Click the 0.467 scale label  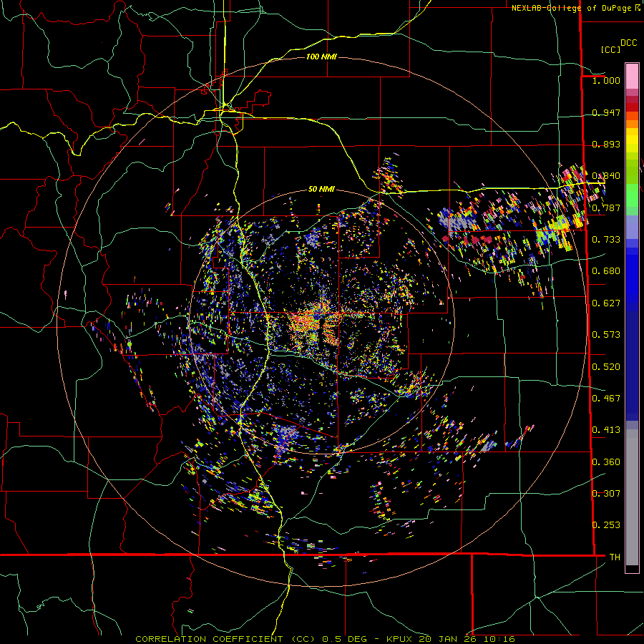click(606, 399)
